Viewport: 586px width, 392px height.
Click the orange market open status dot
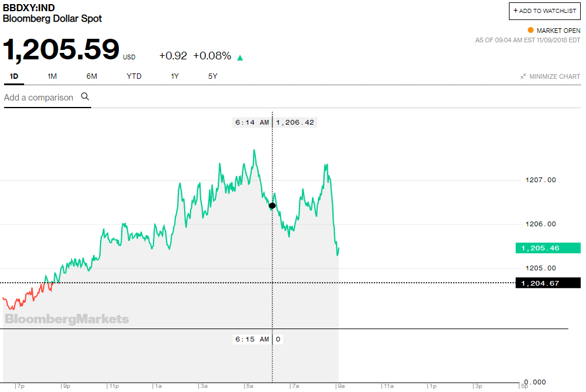pos(530,30)
